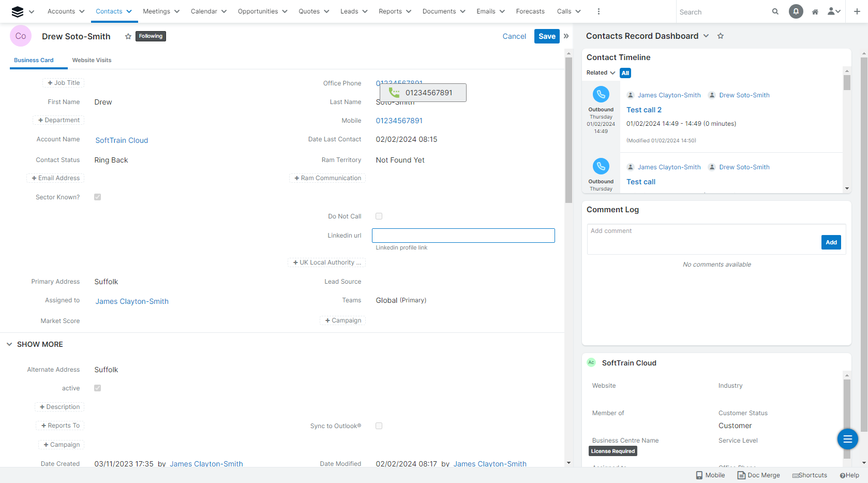Open Mobile from the footer
Screen dimensions: 868x483
710,475
